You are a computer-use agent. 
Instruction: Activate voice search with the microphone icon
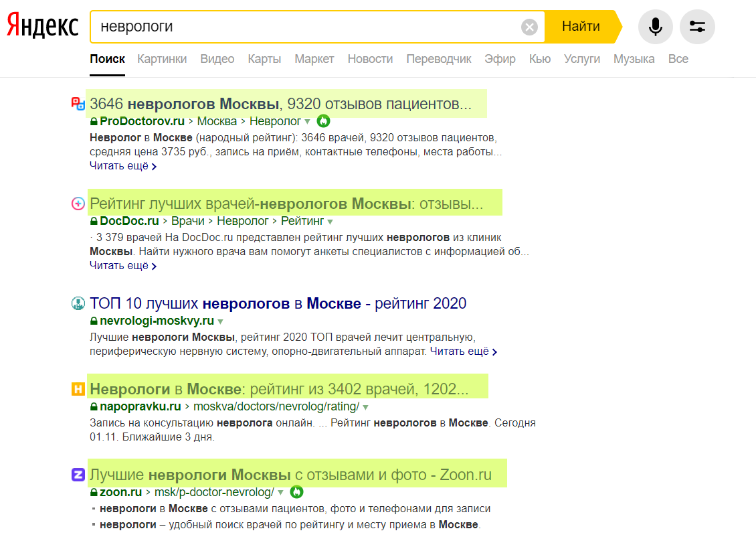pos(655,26)
